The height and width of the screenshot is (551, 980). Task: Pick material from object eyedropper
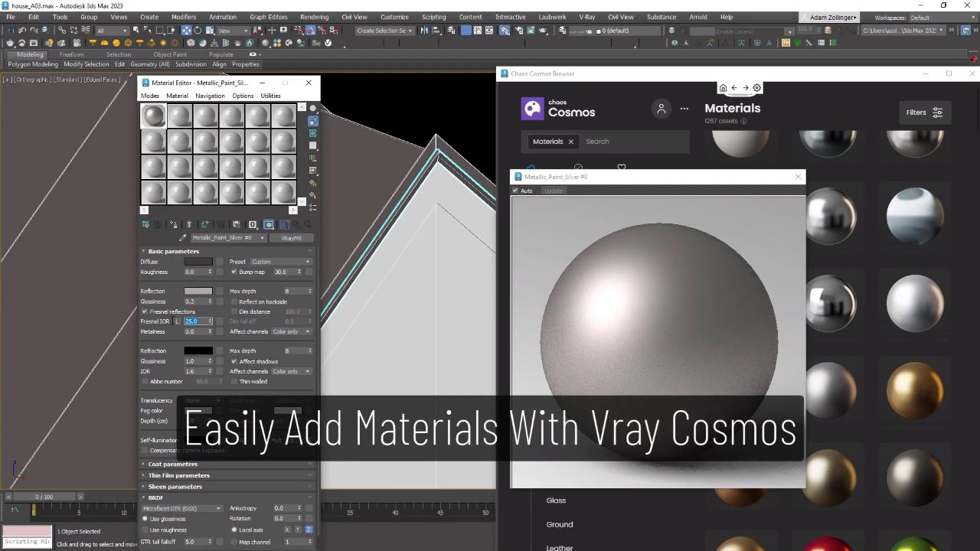(x=182, y=238)
